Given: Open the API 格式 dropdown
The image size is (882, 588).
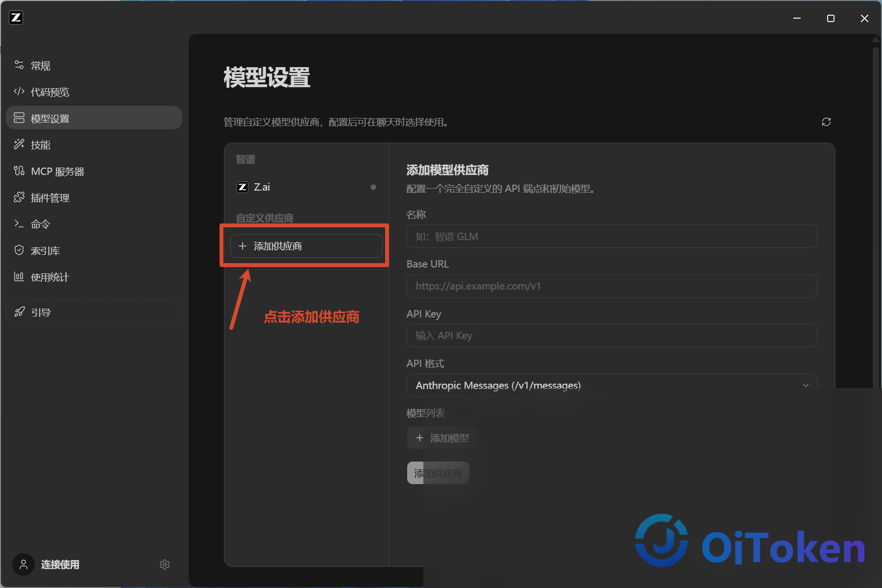Looking at the screenshot, I should pyautogui.click(x=612, y=385).
